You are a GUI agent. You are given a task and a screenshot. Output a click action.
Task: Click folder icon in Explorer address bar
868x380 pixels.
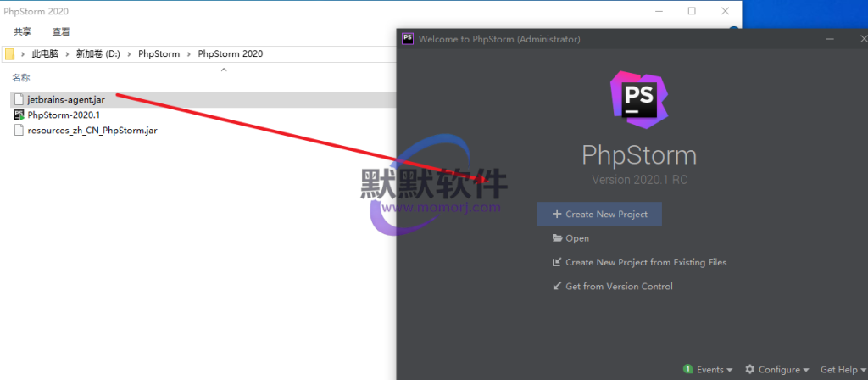coord(9,53)
